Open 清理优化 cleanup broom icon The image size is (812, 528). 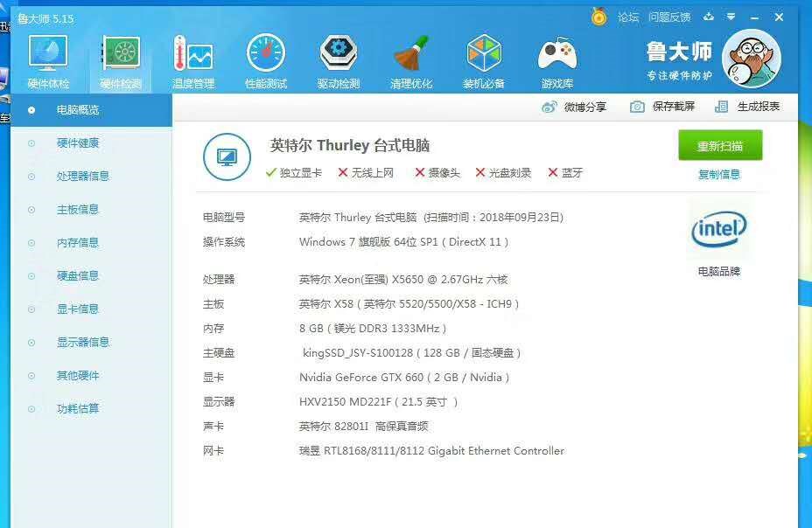[411, 62]
